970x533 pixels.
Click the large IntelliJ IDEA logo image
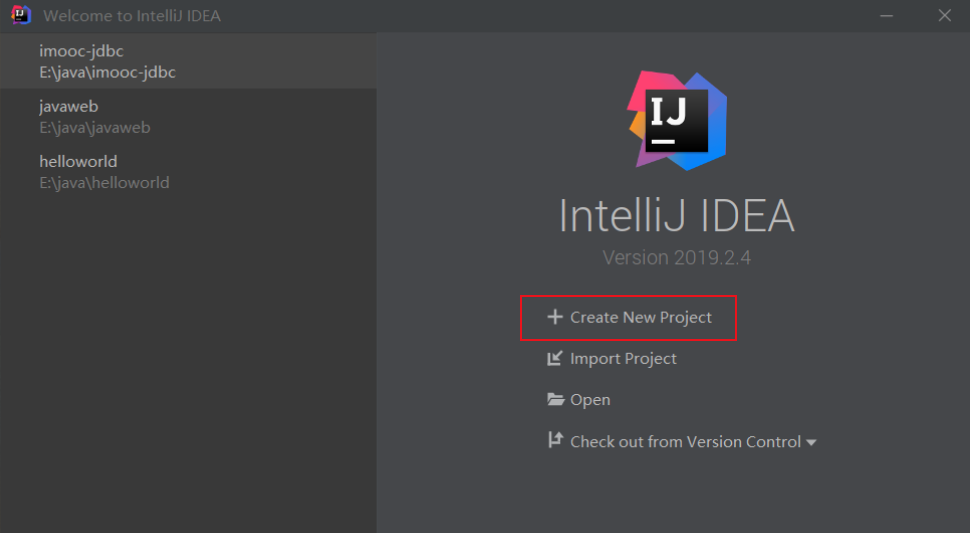click(677, 121)
